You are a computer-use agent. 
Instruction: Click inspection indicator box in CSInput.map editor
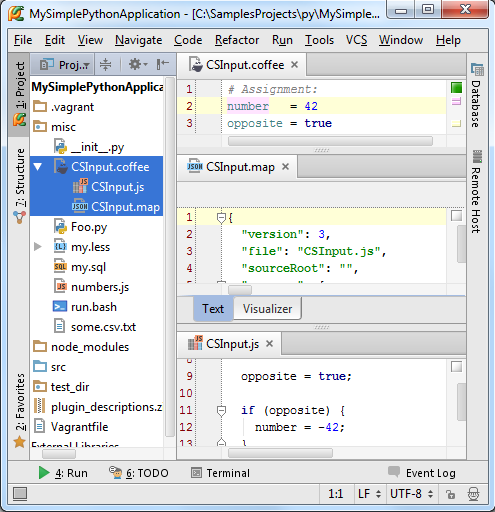coord(456,216)
